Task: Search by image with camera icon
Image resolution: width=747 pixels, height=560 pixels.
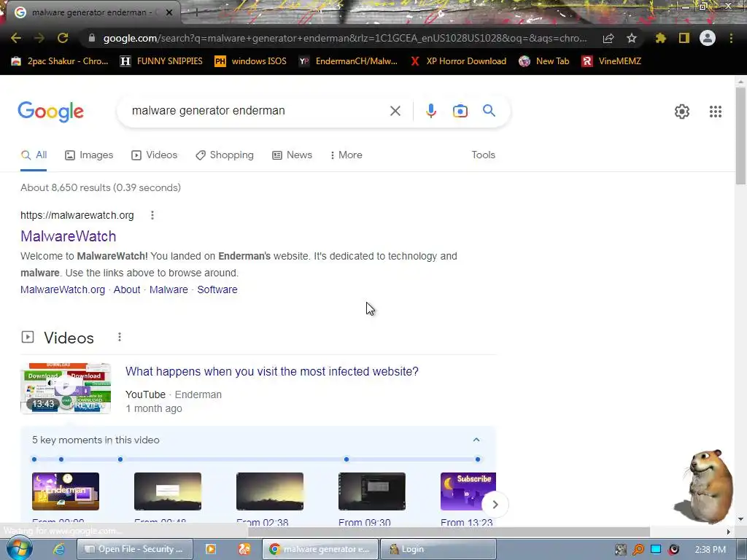Action: 460,111
